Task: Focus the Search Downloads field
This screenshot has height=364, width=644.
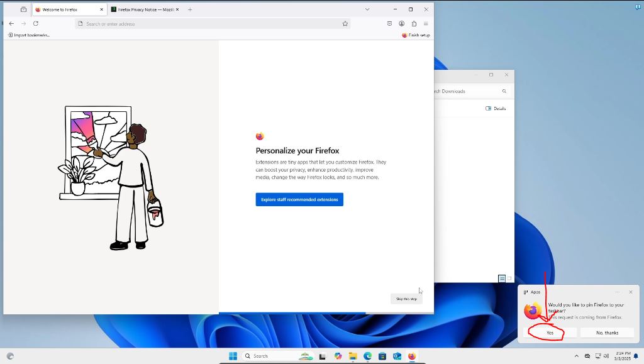Action: (472, 91)
